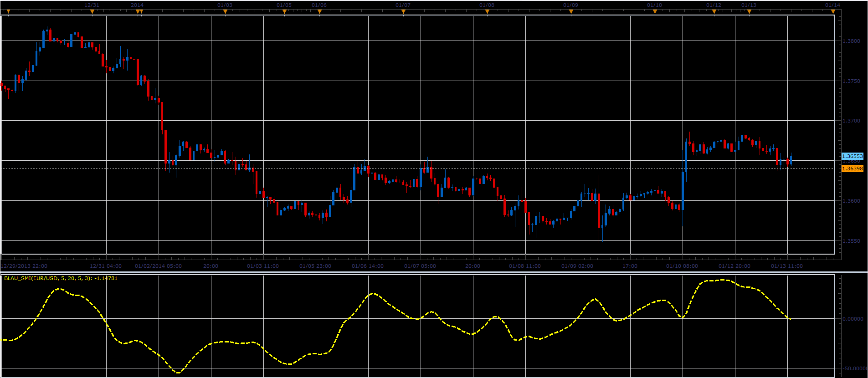Click the 01/14 marker at chart edge
This screenshot has height=378, width=868.
833,12
